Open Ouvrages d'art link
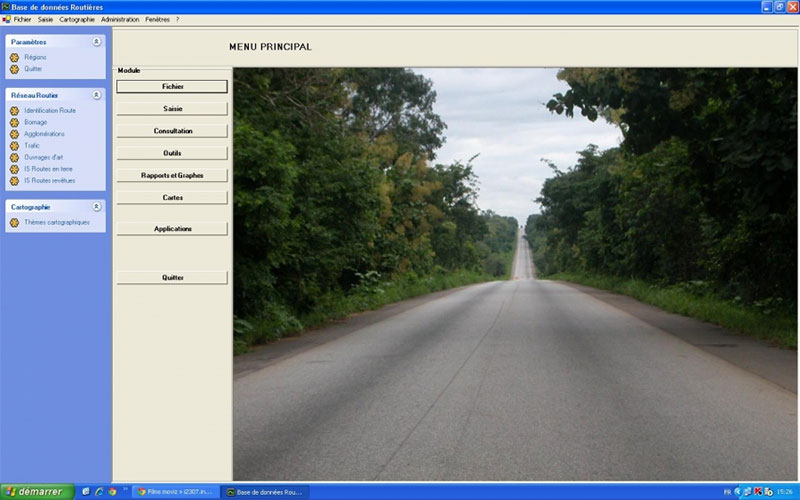Image resolution: width=800 pixels, height=500 pixels. (x=44, y=157)
